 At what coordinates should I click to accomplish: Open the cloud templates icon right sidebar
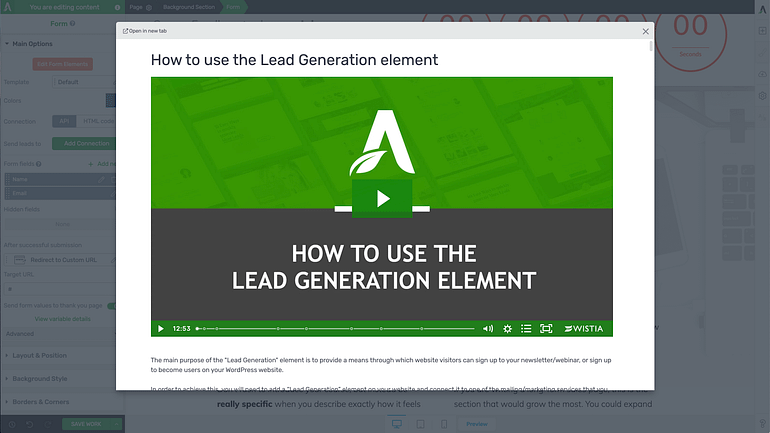tap(763, 74)
